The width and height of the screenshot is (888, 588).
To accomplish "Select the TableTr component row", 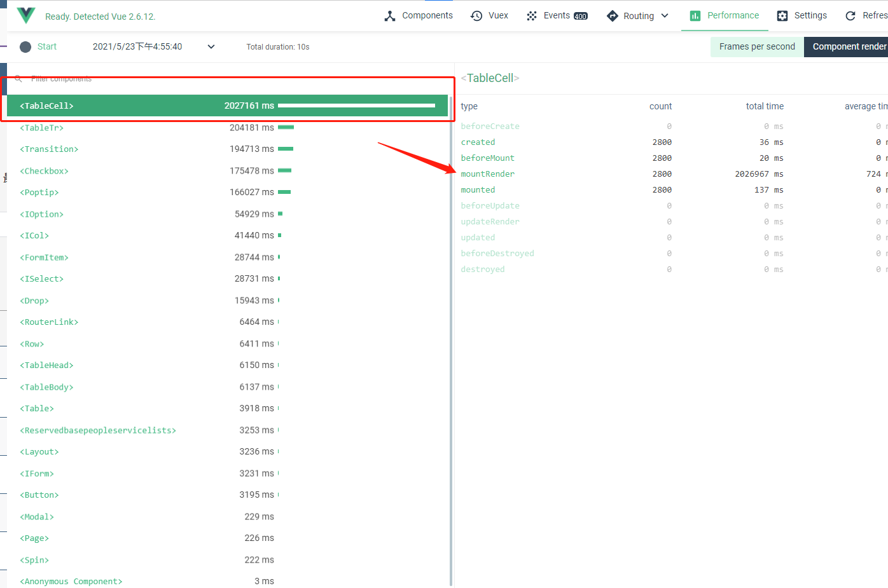I will click(227, 128).
